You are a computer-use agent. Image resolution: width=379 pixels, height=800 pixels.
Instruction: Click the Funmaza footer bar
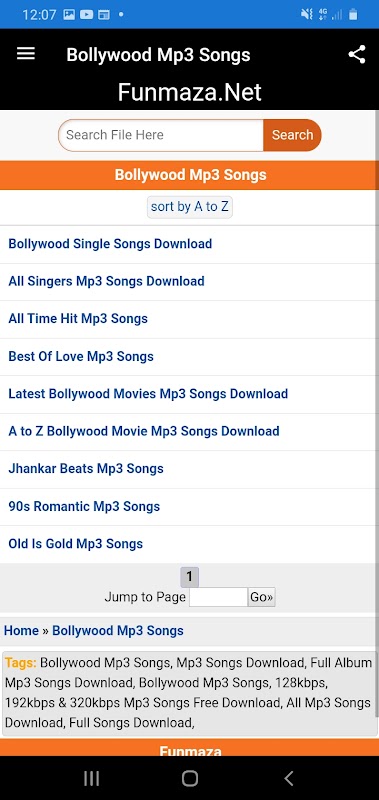click(190, 748)
